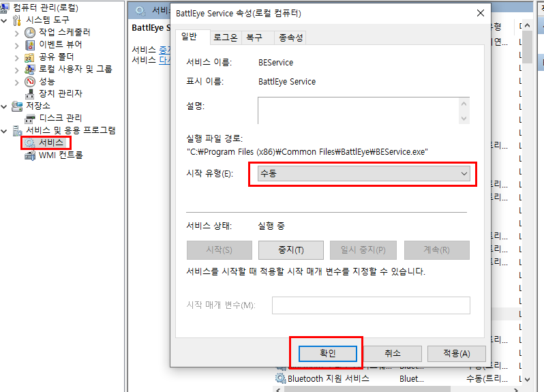Select the Event Viewer icon
Viewport: 544px width, 392px height.
(x=30, y=45)
